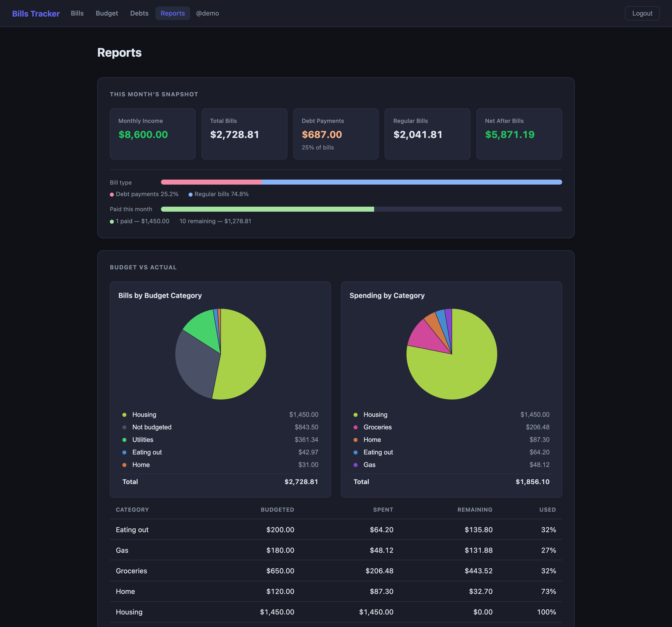
Task: Click the SPENT column header
Action: point(383,510)
